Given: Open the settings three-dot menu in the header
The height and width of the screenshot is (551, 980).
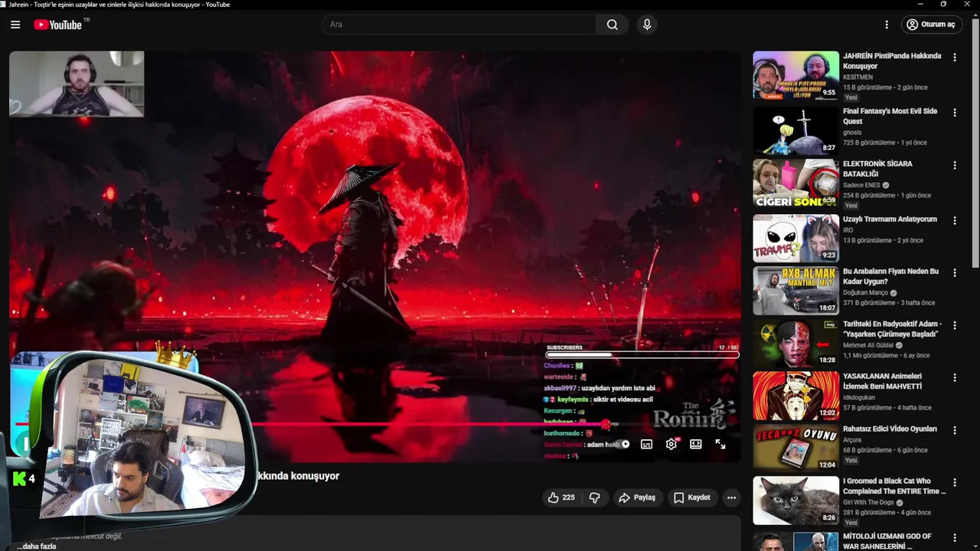Looking at the screenshot, I should coord(887,24).
